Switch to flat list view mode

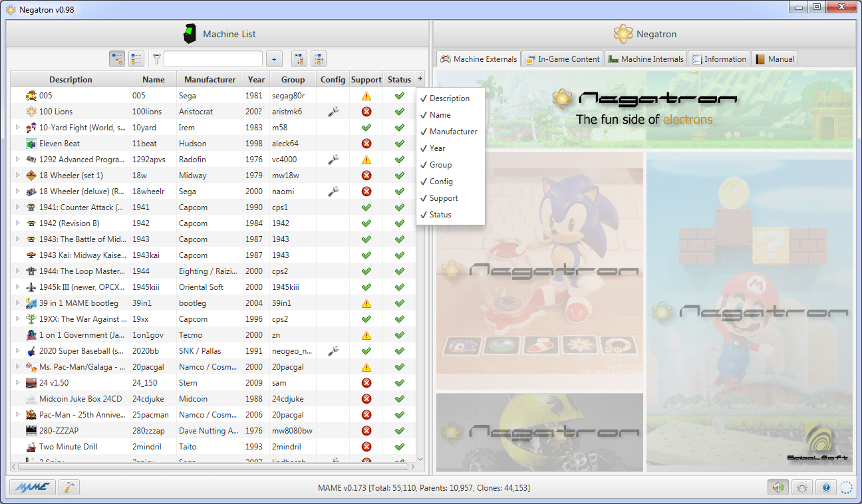[136, 59]
